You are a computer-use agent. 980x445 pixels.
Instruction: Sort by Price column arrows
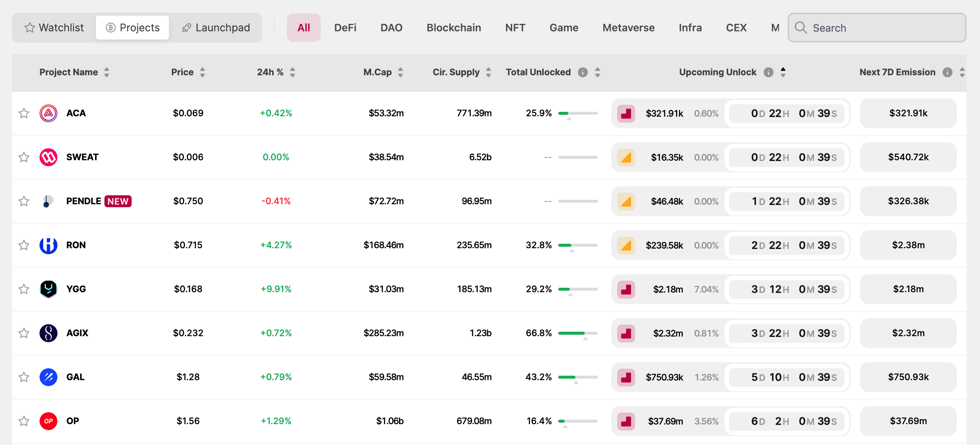(x=202, y=72)
